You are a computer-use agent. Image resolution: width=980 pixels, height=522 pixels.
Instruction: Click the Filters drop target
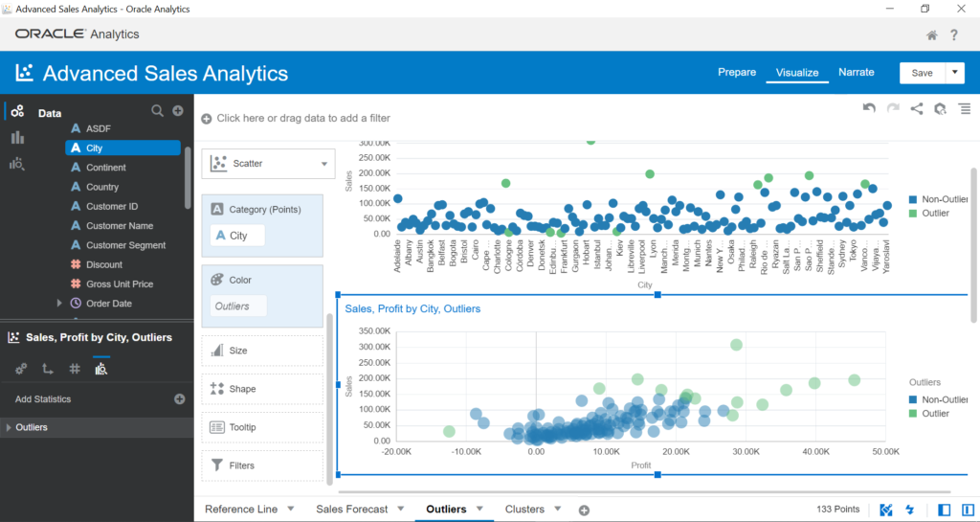point(262,465)
